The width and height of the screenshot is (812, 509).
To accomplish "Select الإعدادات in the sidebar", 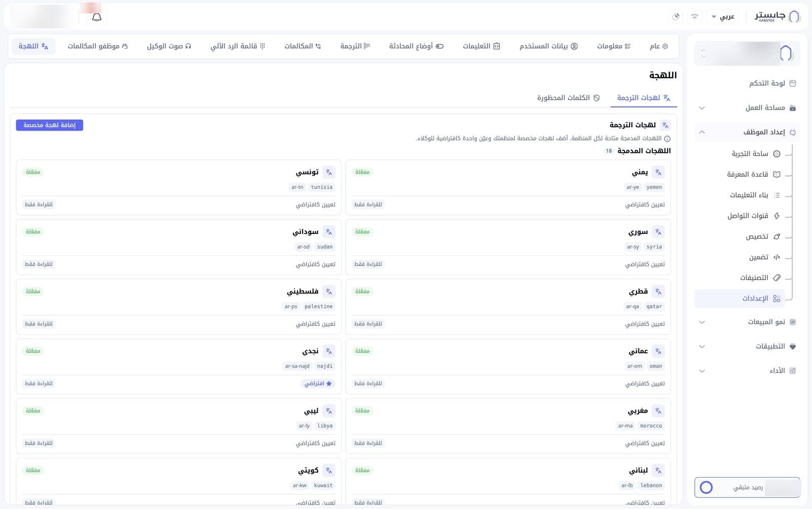I will (x=740, y=298).
